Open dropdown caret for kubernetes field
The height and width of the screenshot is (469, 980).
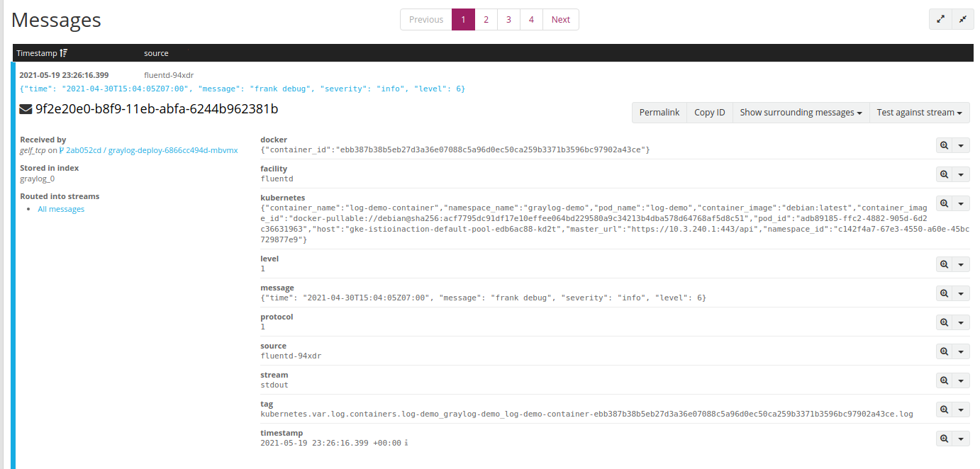961,203
